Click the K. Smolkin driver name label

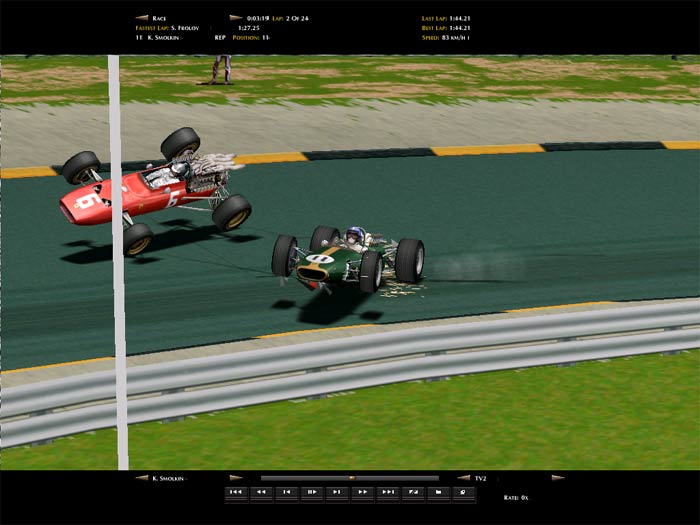170,478
